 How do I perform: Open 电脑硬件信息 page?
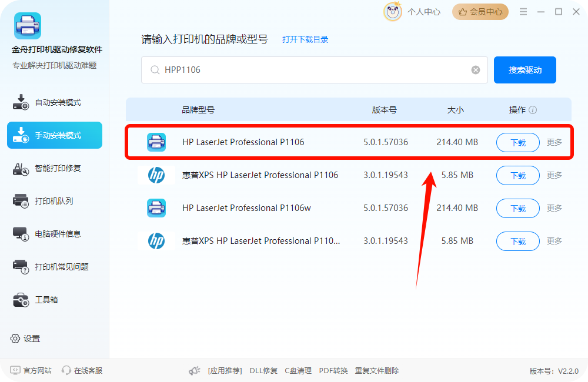(x=55, y=234)
